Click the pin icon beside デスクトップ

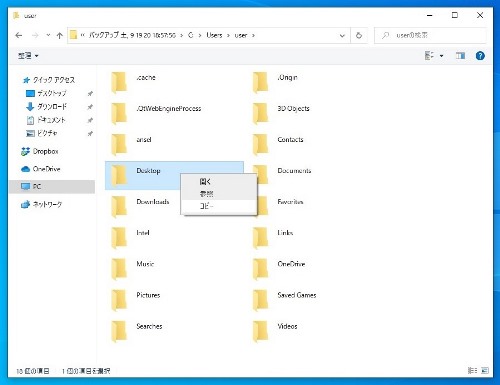[x=90, y=94]
